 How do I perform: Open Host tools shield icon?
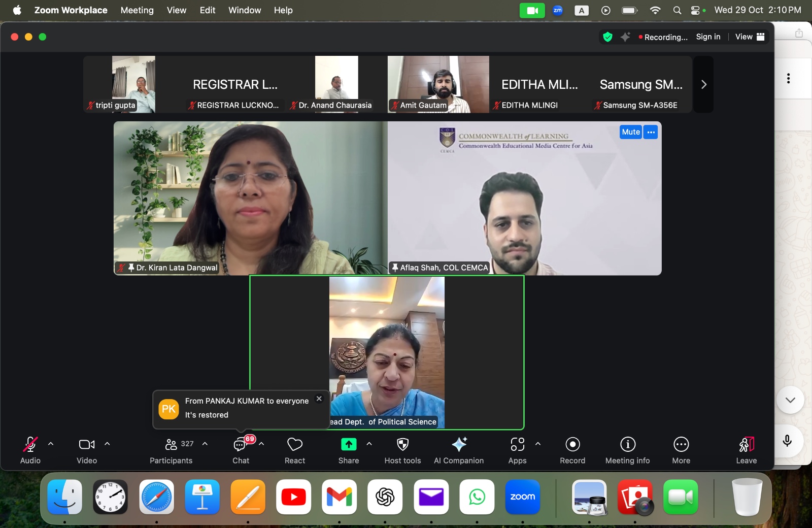click(402, 445)
